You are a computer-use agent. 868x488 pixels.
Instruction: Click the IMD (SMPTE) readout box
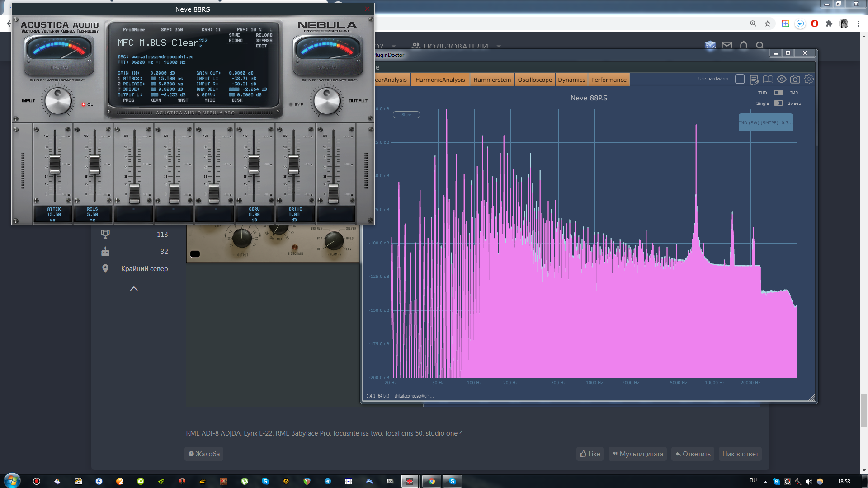click(765, 122)
